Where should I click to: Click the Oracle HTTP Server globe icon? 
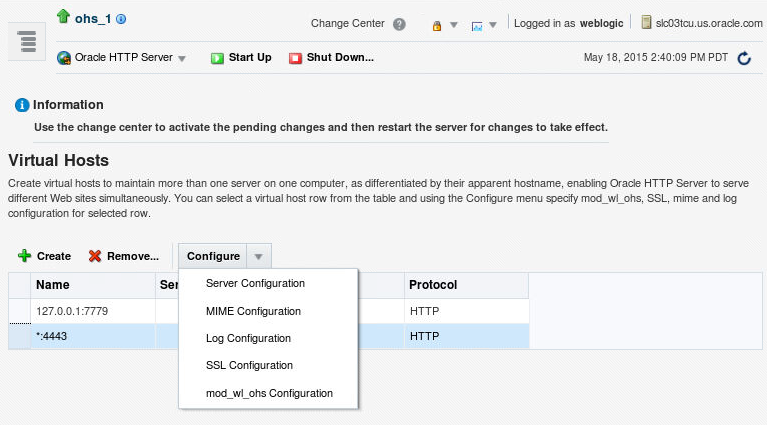[64, 58]
